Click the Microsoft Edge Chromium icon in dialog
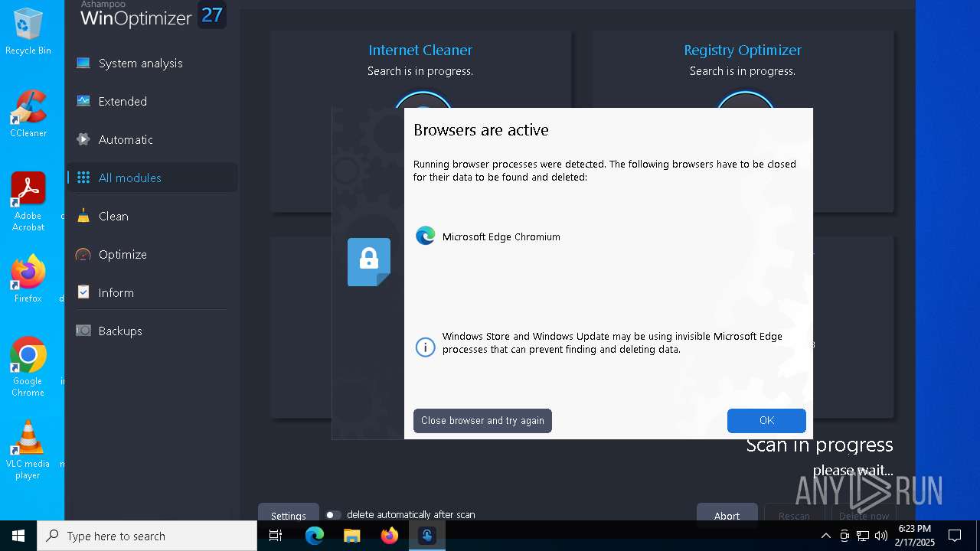 click(425, 236)
